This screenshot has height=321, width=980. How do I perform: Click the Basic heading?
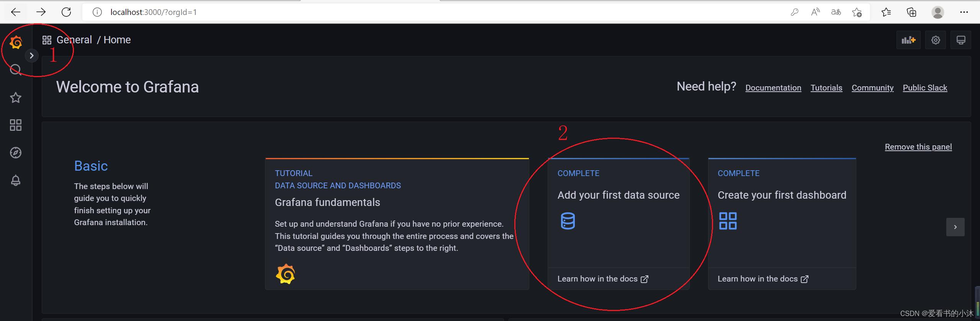point(91,166)
